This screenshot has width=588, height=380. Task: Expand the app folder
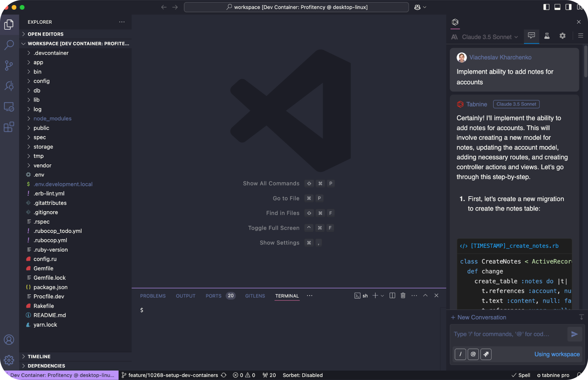pos(38,62)
